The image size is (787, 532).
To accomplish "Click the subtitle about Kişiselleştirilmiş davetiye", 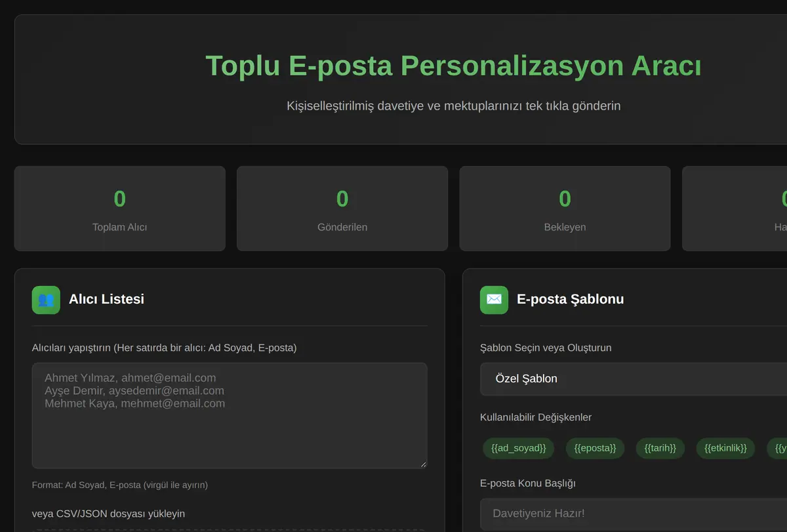I will (x=454, y=106).
